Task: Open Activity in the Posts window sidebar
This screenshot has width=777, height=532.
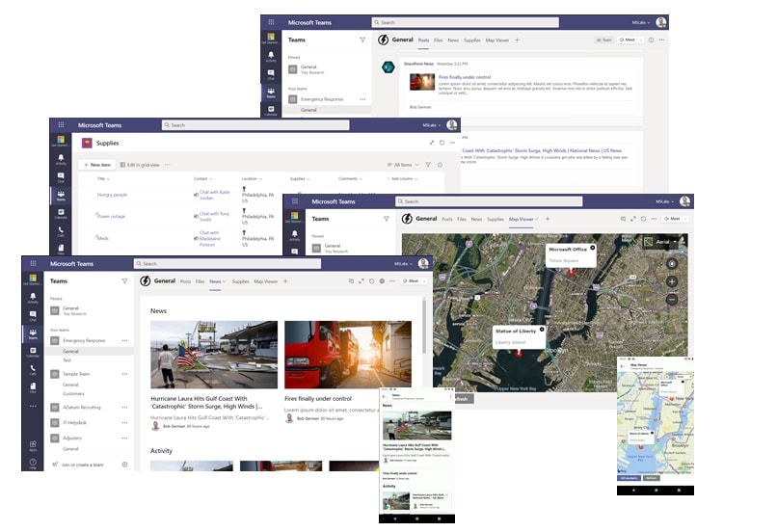Action: [x=271, y=57]
